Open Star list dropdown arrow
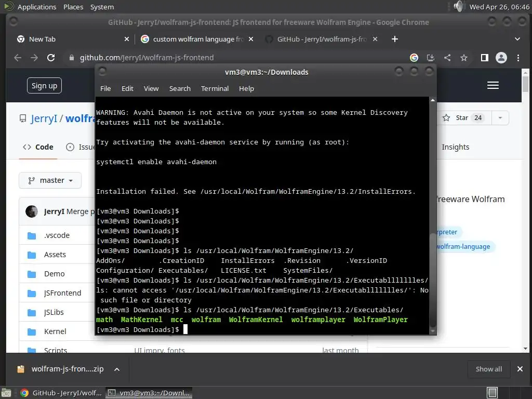 (500, 118)
